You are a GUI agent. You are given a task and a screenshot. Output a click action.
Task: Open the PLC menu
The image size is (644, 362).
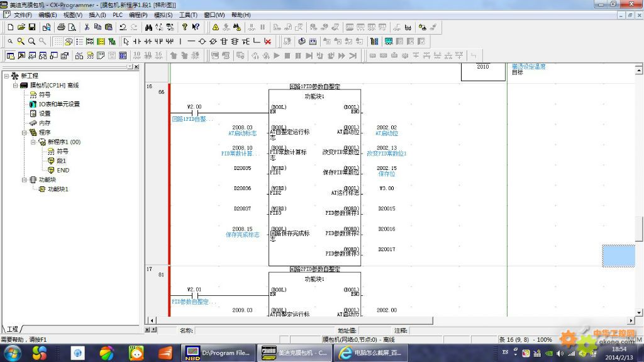tap(118, 15)
